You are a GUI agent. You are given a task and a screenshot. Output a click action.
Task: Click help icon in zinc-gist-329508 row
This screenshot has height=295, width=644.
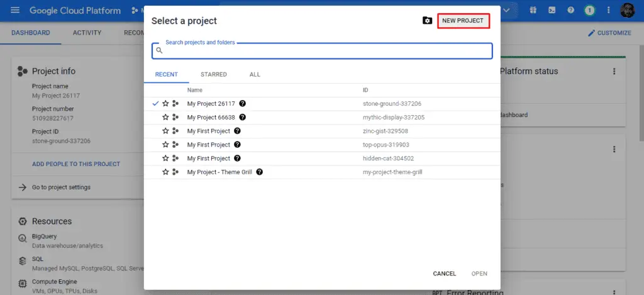point(237,131)
